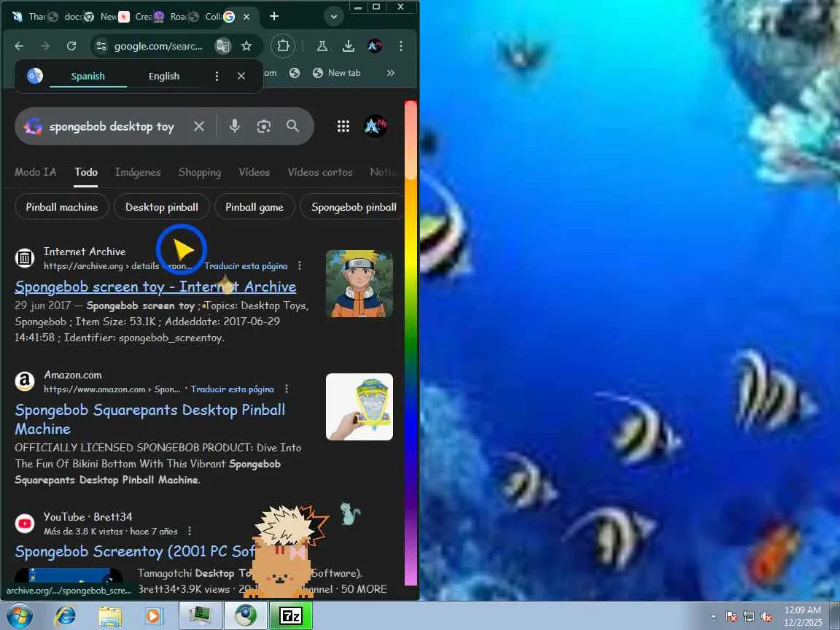Screen dimensions: 840x630
Task: Open the pinball toy thumbnail image
Action: (x=359, y=407)
